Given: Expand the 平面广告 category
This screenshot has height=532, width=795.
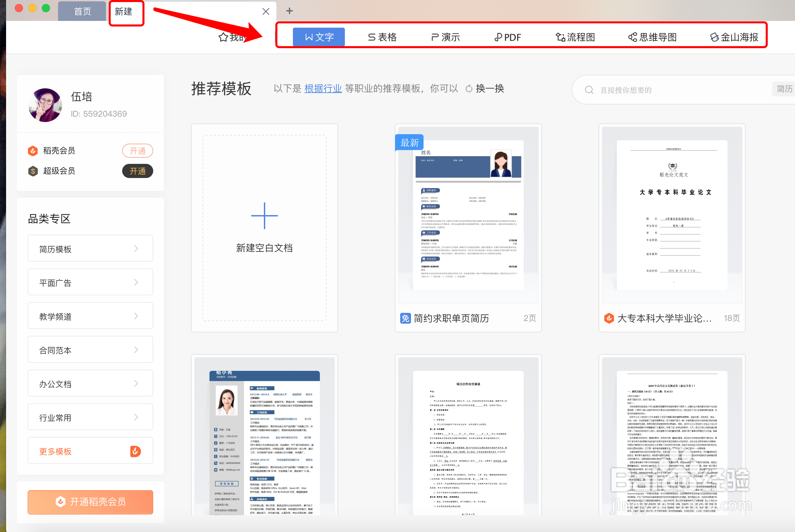Looking at the screenshot, I should click(90, 282).
